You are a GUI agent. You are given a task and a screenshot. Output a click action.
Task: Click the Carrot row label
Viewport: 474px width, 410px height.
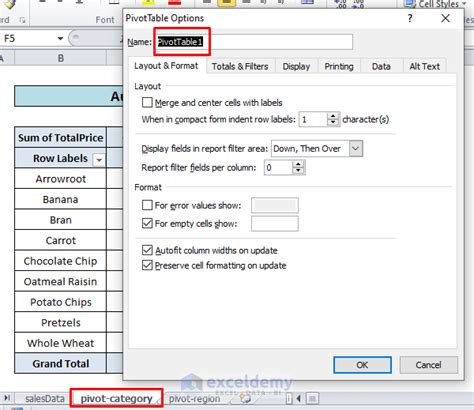pyautogui.click(x=60, y=240)
